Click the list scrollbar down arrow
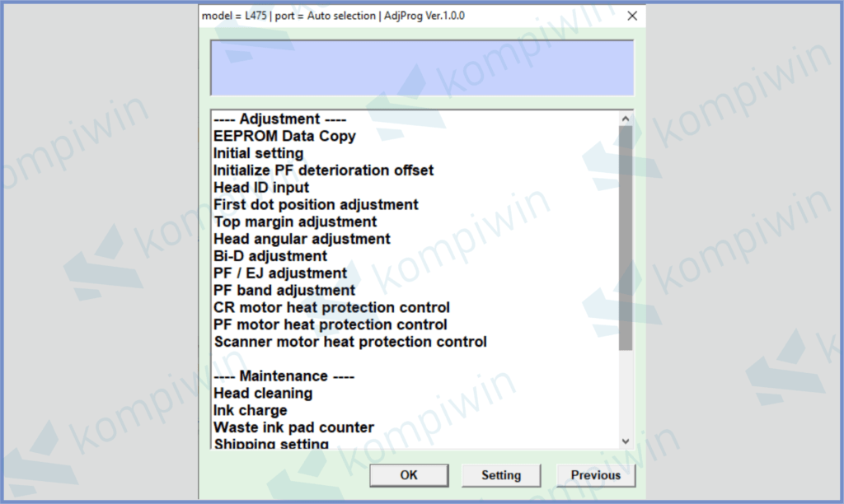This screenshot has width=844, height=504. coord(626,441)
